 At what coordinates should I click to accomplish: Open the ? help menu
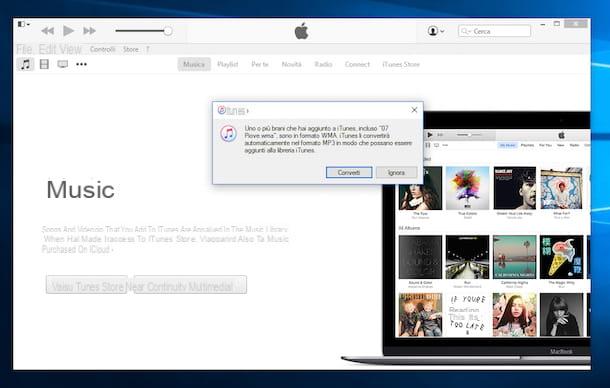[148, 49]
